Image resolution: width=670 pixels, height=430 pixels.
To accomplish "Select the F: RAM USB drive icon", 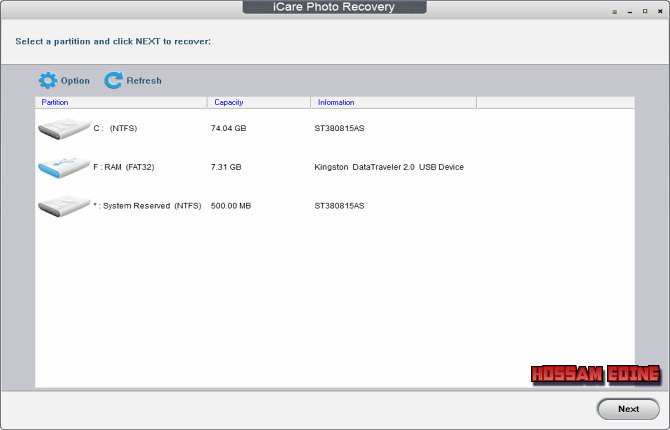I will (x=64, y=167).
